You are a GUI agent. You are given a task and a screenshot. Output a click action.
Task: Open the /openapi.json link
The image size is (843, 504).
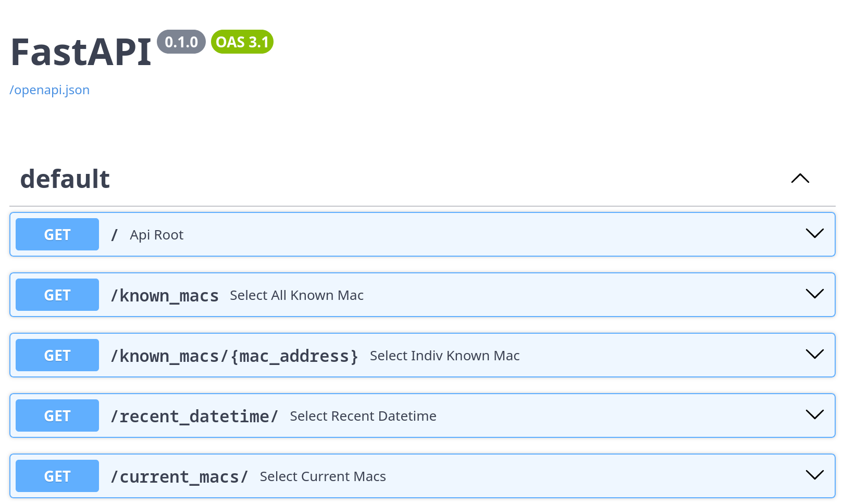(49, 90)
